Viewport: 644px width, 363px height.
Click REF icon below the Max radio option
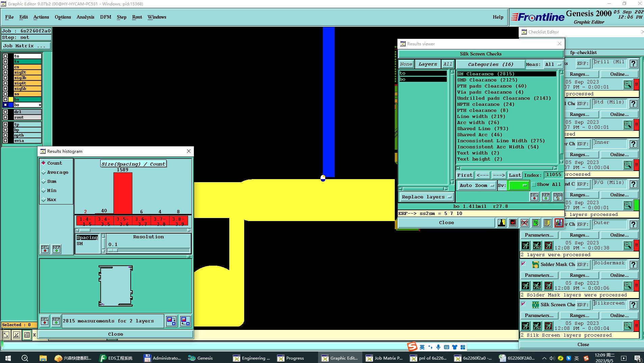click(56, 249)
